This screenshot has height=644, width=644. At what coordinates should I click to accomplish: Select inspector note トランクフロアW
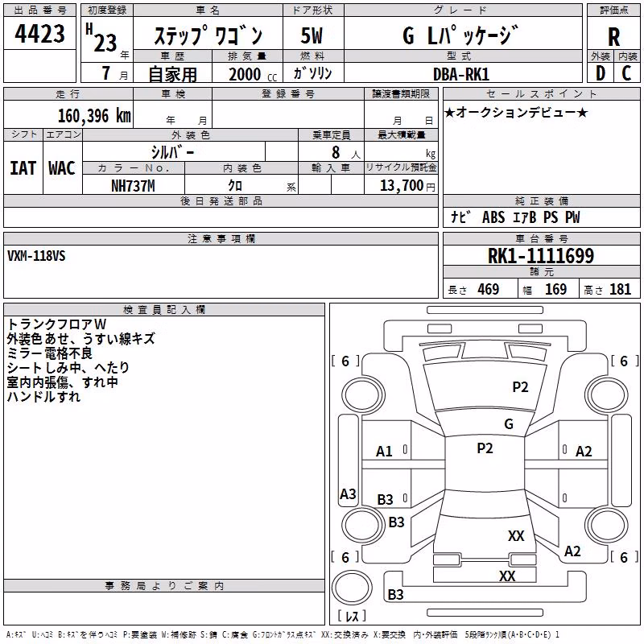click(x=56, y=324)
